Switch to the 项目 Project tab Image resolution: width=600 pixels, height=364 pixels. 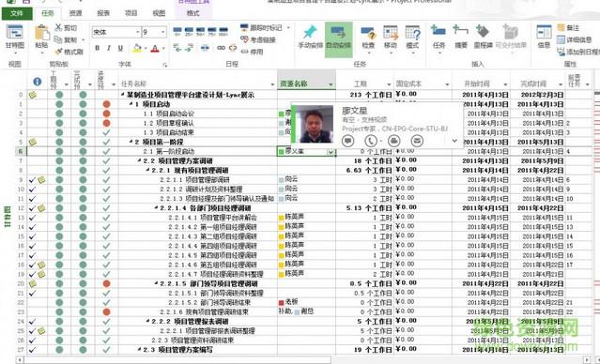coord(131,13)
